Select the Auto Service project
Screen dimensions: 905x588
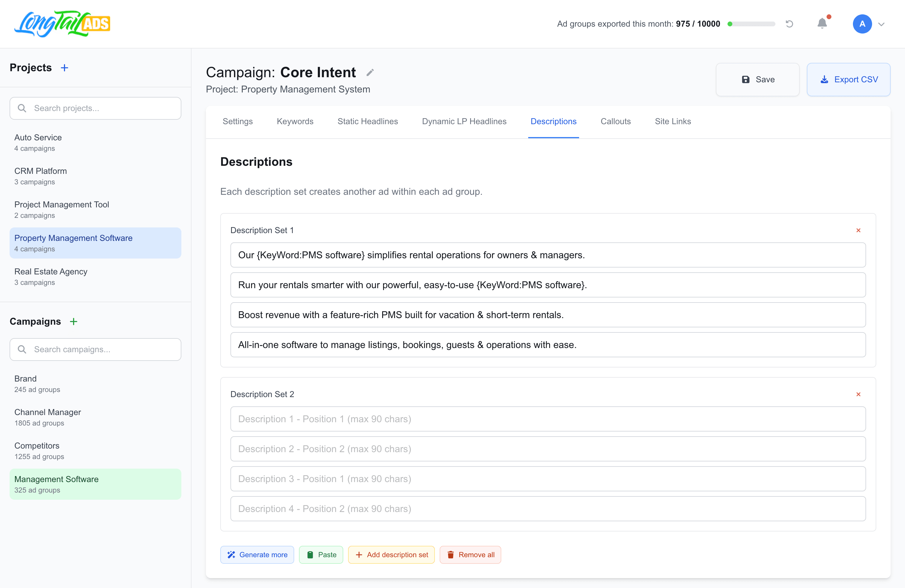(95, 142)
